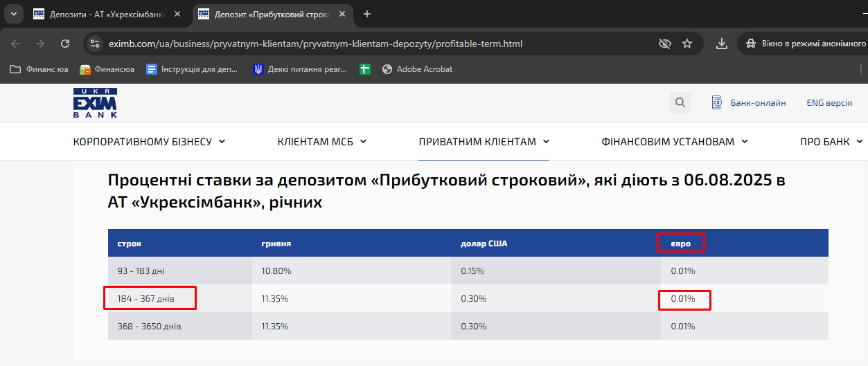The image size is (868, 366).
Task: Expand the Корпоративному бізнесу menu
Action: pos(150,142)
